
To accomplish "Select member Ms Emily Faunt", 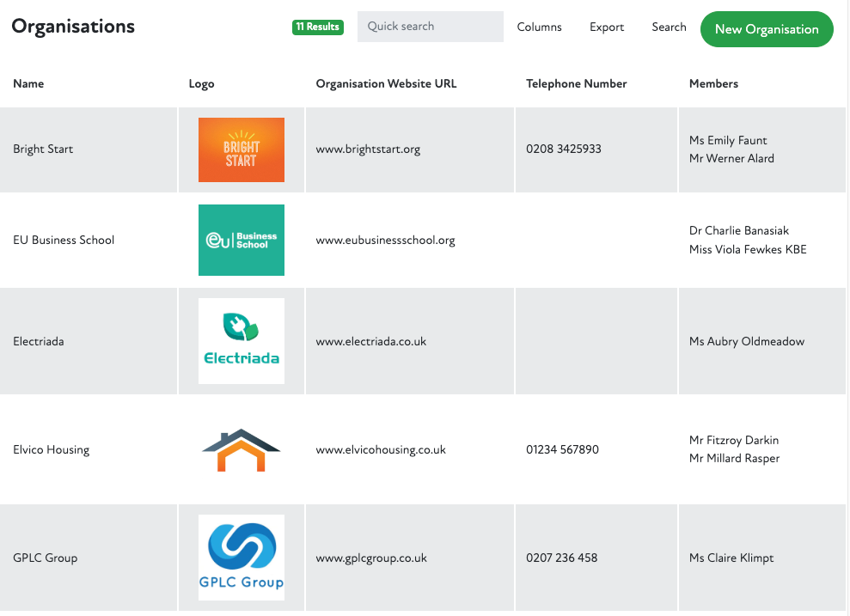I will pyautogui.click(x=728, y=141).
